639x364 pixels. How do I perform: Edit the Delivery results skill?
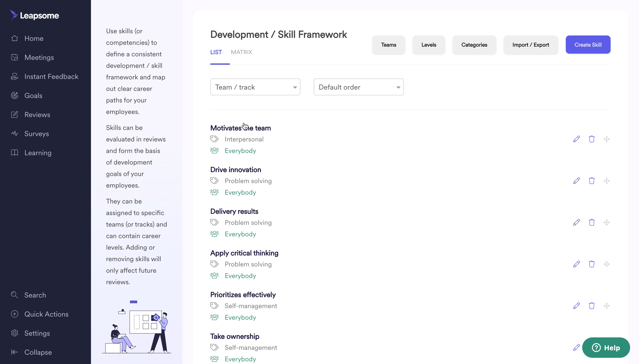[x=576, y=222]
